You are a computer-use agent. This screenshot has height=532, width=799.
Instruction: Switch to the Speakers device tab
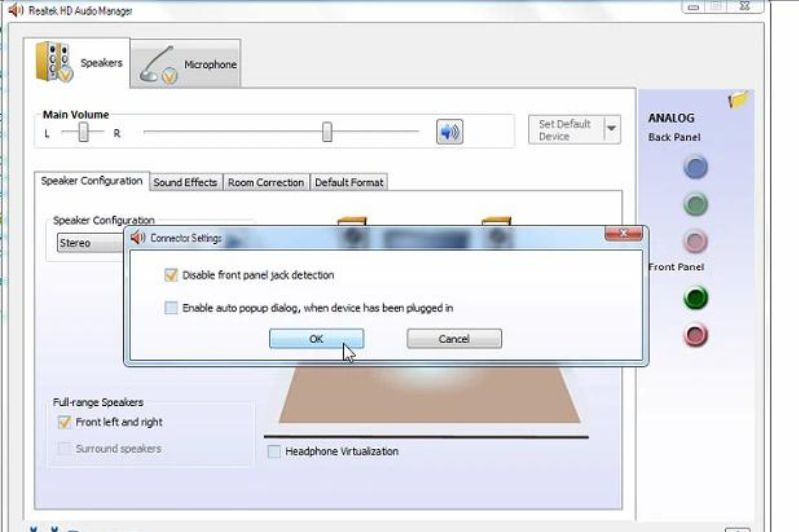click(77, 63)
